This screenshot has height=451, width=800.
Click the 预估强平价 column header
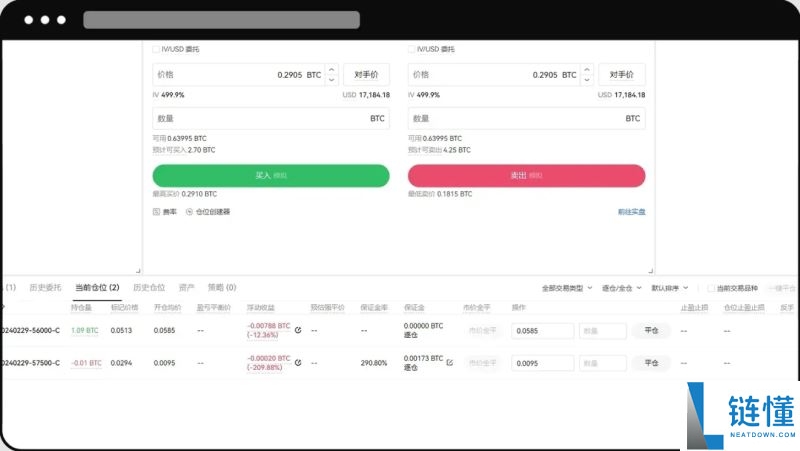pos(328,308)
